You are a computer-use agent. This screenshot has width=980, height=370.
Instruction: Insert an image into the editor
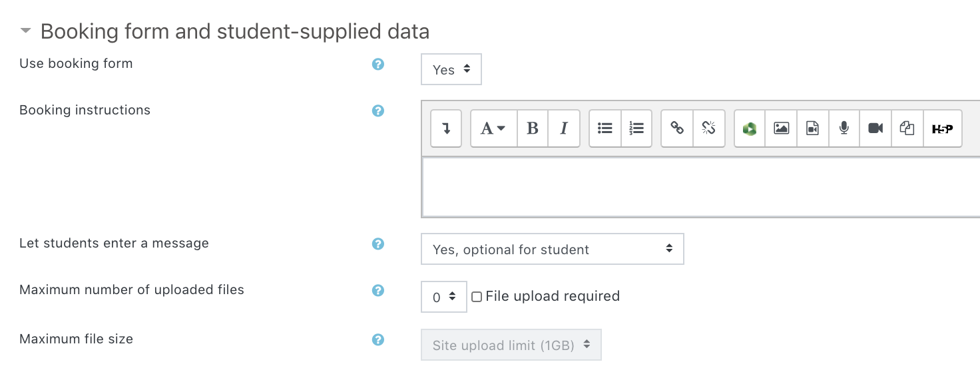pos(781,128)
